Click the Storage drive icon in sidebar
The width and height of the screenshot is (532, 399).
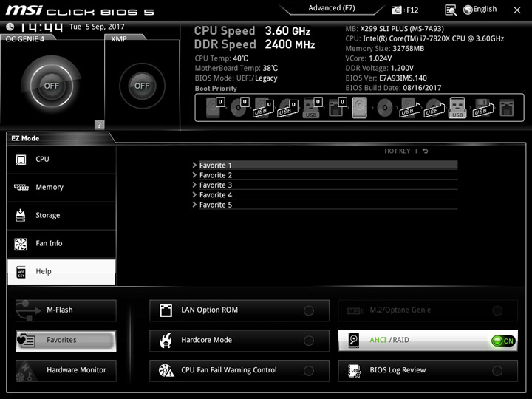pos(21,215)
